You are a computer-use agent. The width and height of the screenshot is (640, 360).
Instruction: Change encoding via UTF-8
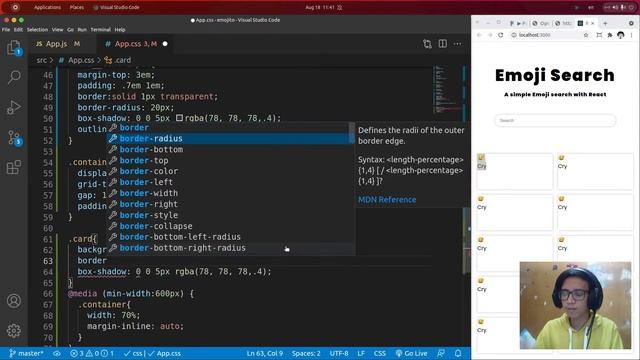click(339, 353)
